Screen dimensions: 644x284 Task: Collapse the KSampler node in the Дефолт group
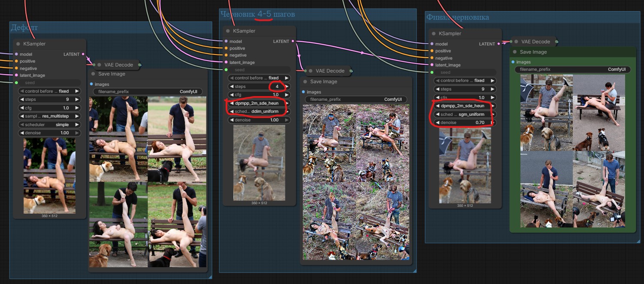[18, 44]
